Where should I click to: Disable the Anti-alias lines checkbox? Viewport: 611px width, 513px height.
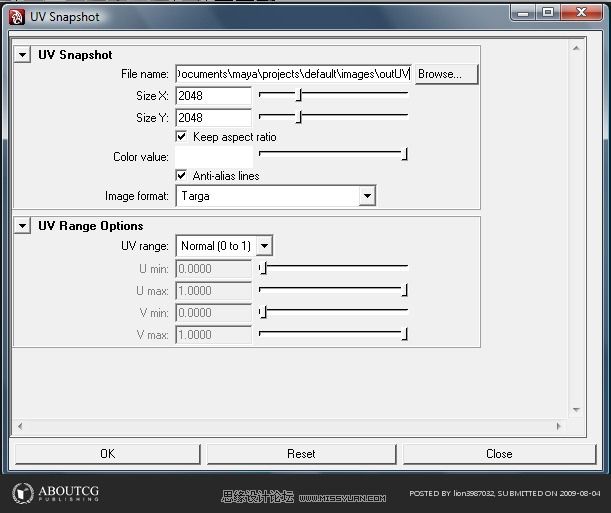coord(181,175)
